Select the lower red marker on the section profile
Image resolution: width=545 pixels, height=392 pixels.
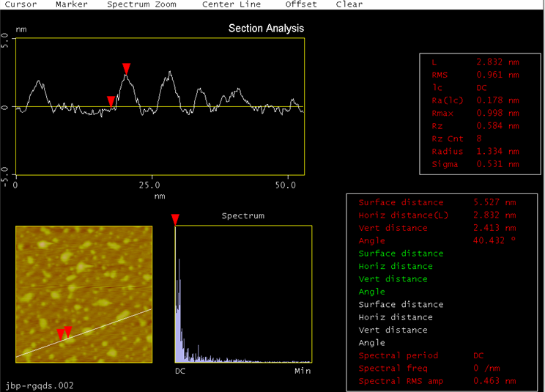tap(111, 101)
